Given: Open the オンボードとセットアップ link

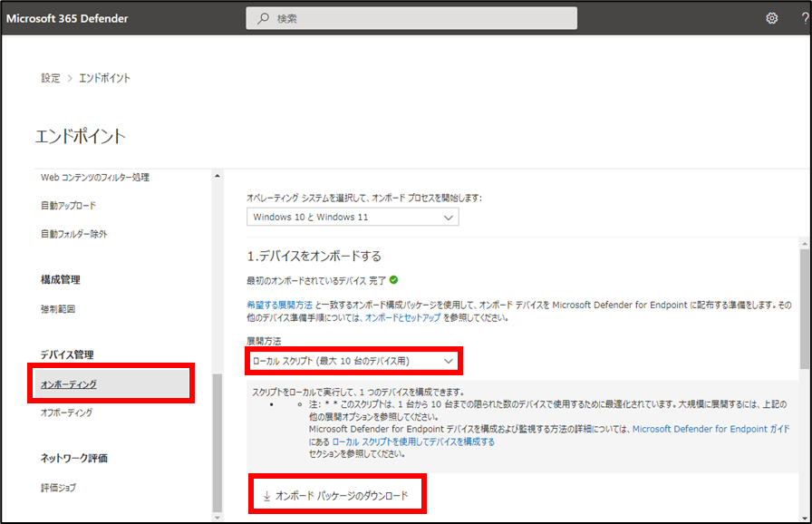Looking at the screenshot, I should click(402, 318).
